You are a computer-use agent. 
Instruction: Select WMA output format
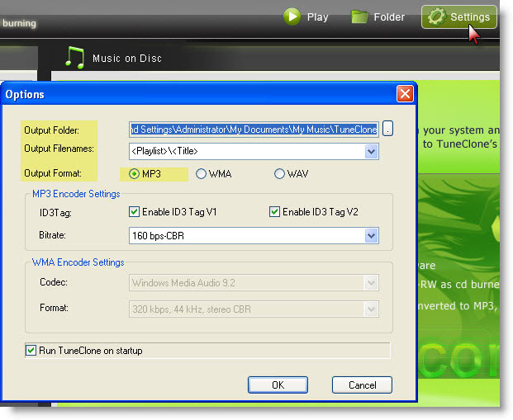[201, 174]
